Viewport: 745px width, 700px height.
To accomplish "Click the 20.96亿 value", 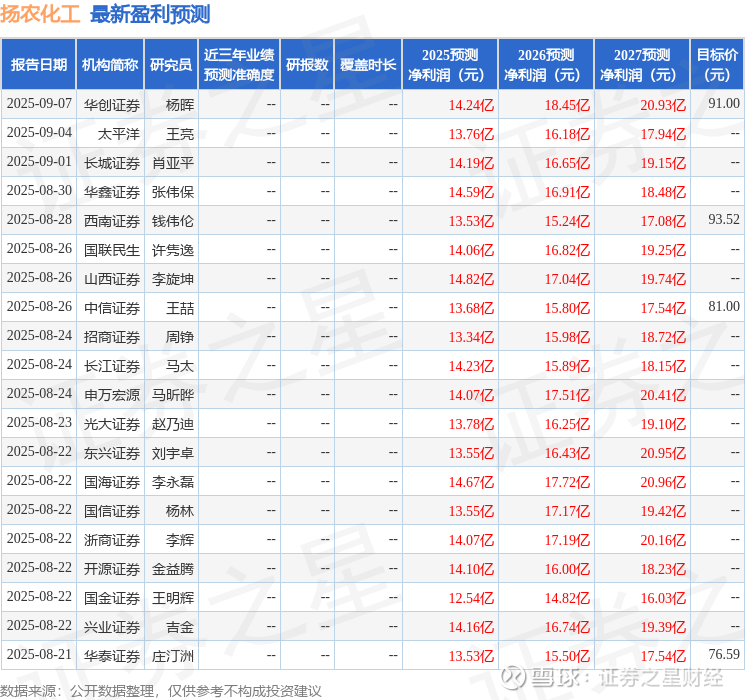I will (x=663, y=482).
